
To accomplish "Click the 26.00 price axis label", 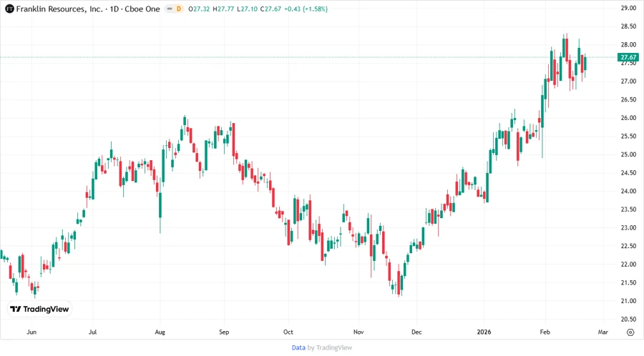I will [628, 118].
